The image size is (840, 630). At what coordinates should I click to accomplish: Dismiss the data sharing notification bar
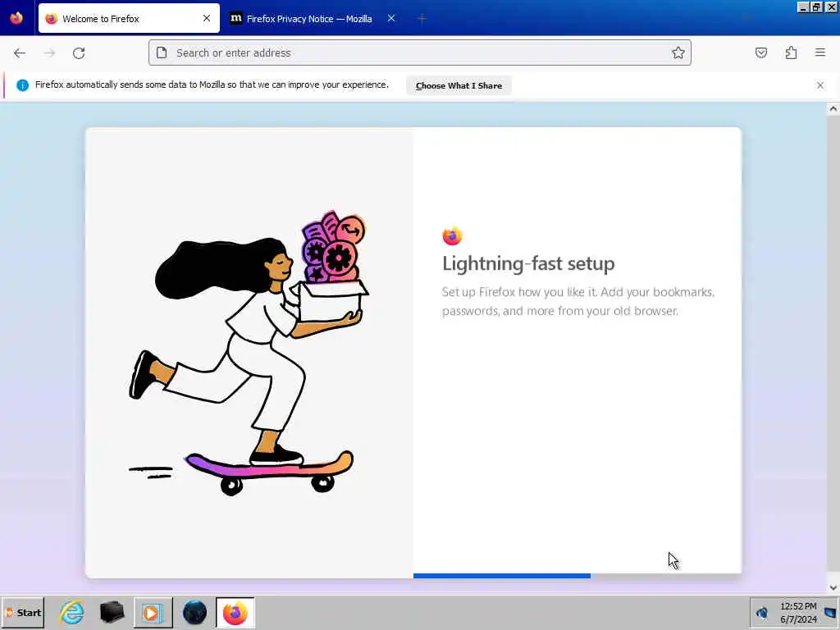(820, 85)
